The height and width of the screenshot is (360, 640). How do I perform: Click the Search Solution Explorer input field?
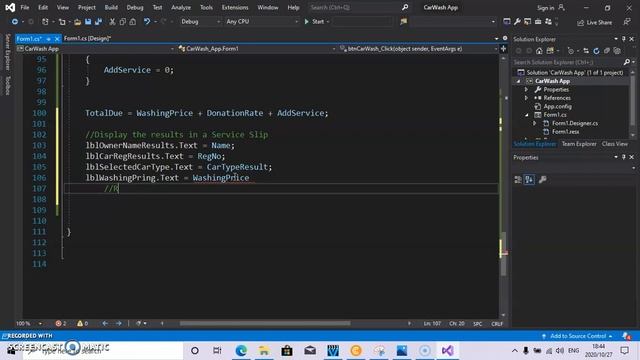click(x=567, y=62)
